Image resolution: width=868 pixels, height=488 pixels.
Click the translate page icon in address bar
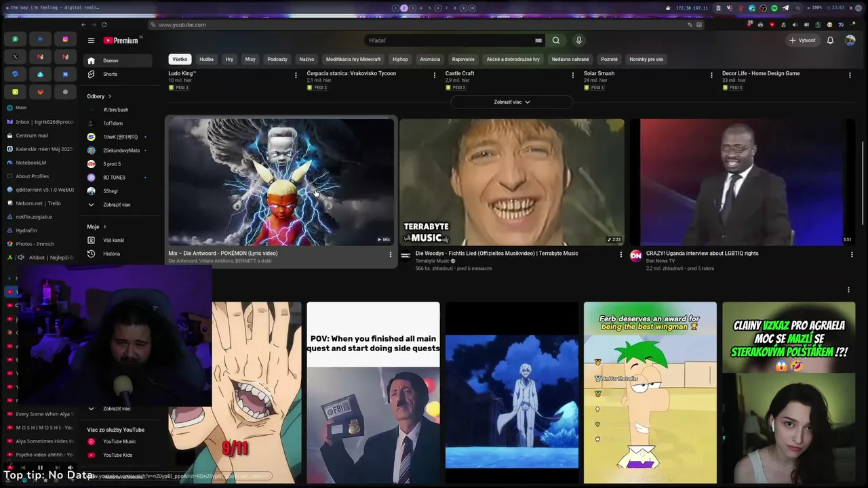(x=690, y=25)
